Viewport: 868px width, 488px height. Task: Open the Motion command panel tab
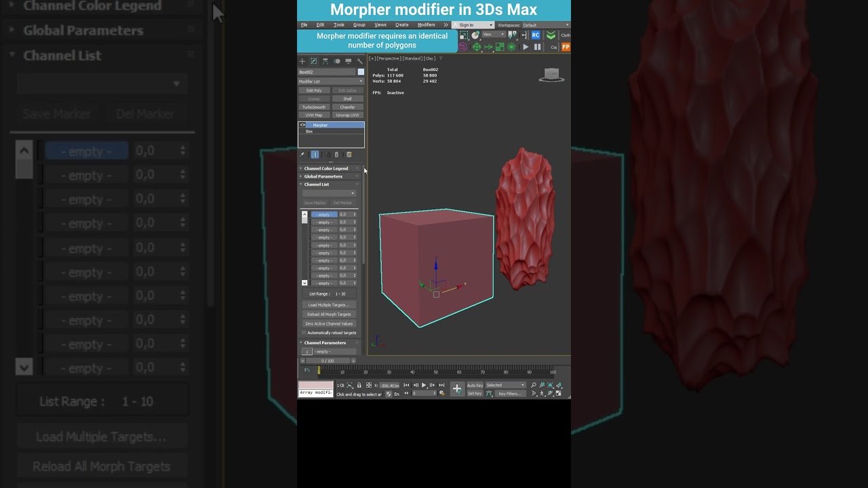337,61
